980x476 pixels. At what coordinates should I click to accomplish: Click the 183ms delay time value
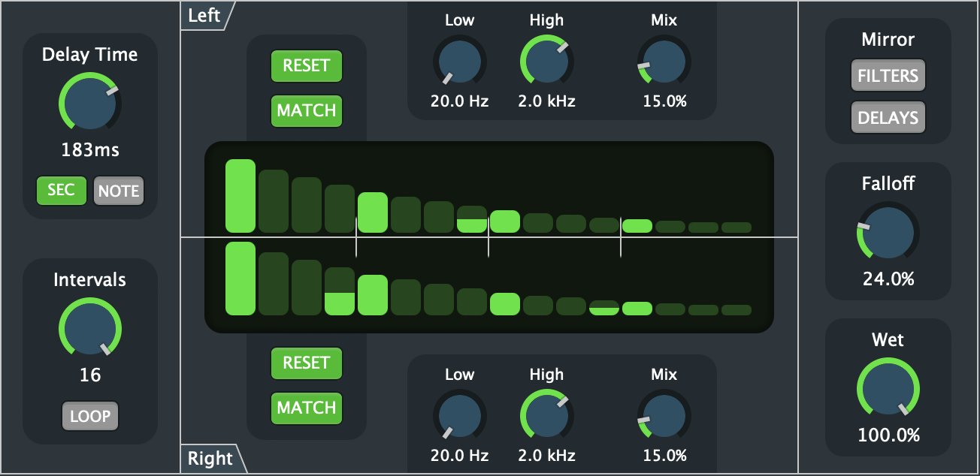point(90,150)
